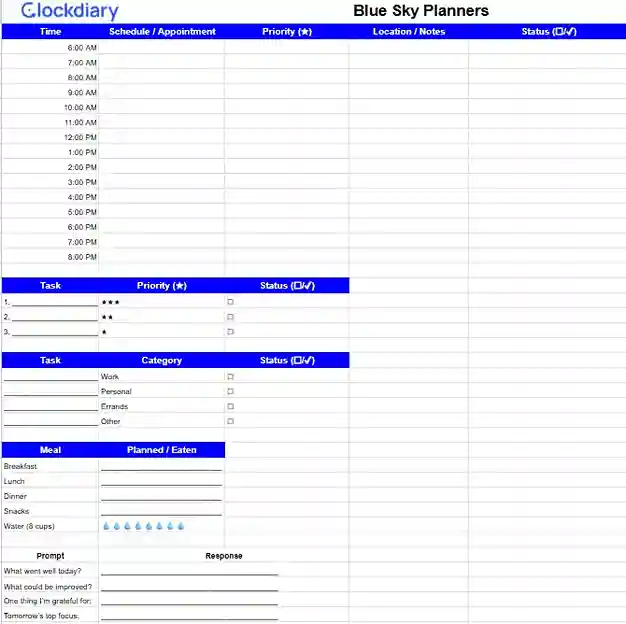
Task: Select the 12:00 PM time cell
Action: tap(50, 137)
